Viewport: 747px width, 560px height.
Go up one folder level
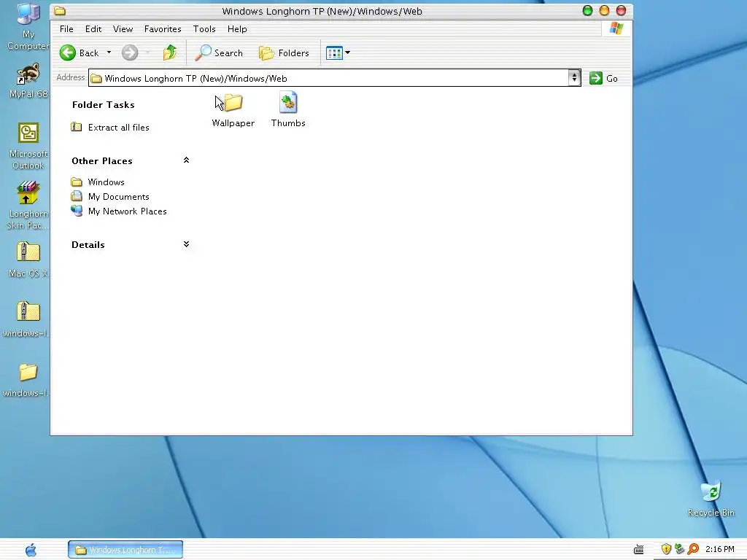[x=169, y=52]
